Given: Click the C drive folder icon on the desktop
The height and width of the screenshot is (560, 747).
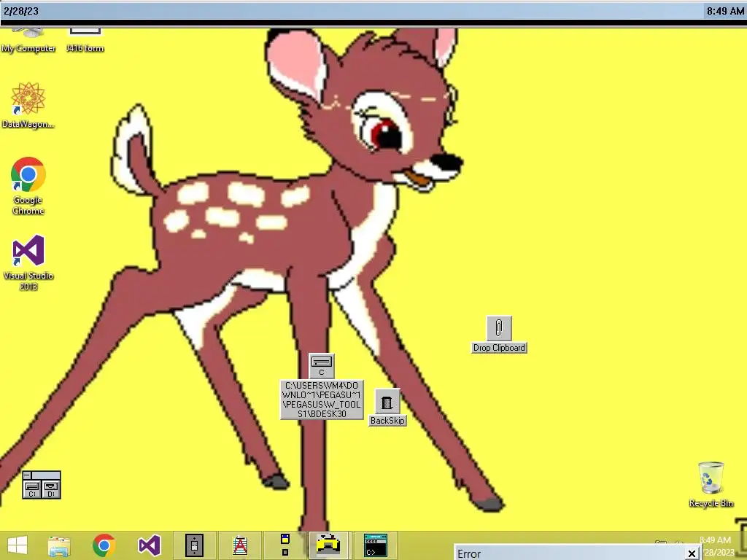Looking at the screenshot, I should 322,366.
